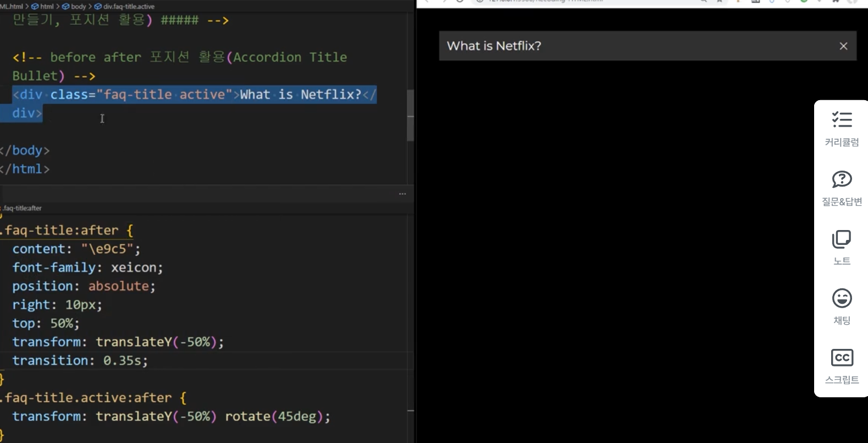The width and height of the screenshot is (868, 443).
Task: Toggle the 'What is Netflix?' accordion title
Action: pos(648,46)
